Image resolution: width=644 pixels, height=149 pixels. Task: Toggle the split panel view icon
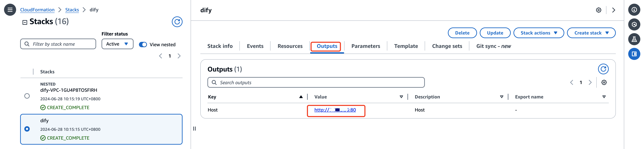pyautogui.click(x=634, y=54)
